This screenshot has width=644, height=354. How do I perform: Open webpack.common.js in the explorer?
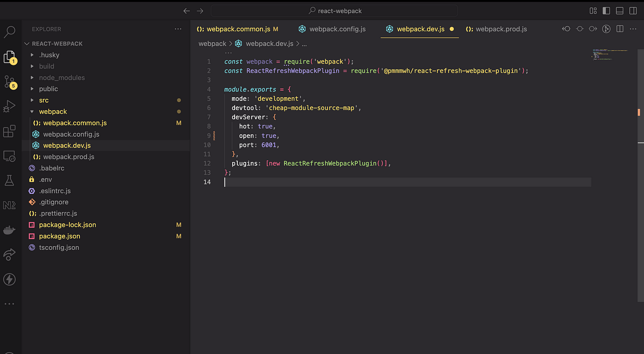pos(75,123)
